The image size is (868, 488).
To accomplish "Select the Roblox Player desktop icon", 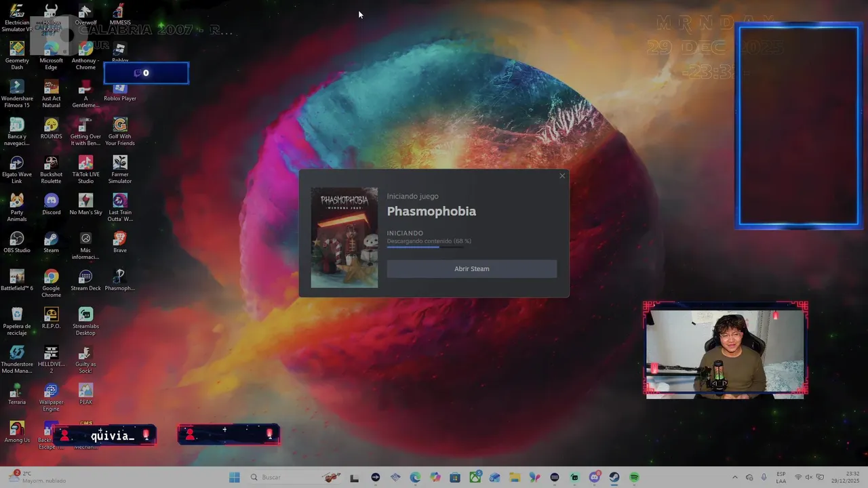I will pos(120,93).
